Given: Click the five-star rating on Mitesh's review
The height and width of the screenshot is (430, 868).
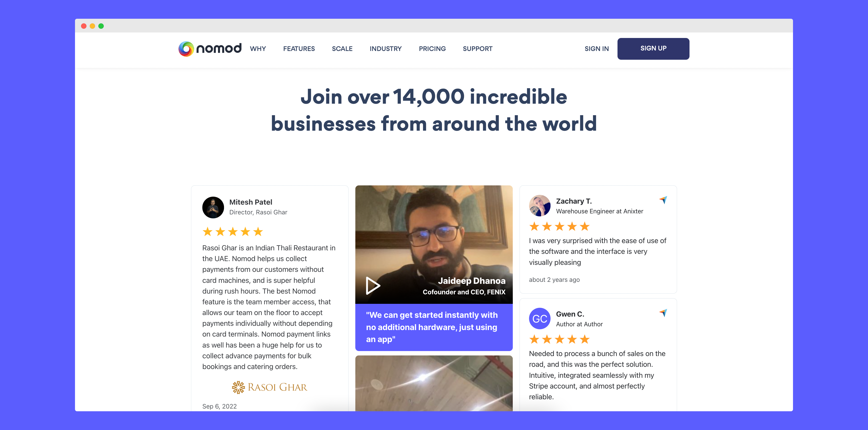Looking at the screenshot, I should pos(232,232).
